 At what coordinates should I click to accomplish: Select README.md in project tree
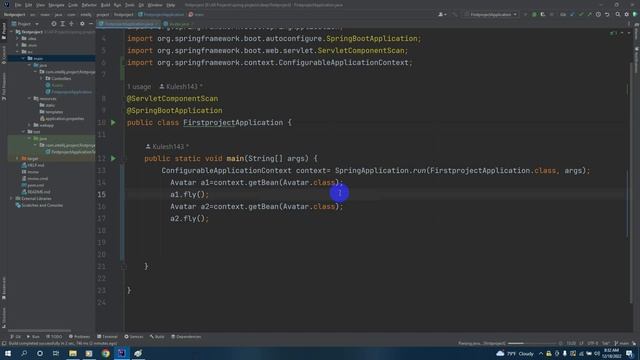pos(36,191)
